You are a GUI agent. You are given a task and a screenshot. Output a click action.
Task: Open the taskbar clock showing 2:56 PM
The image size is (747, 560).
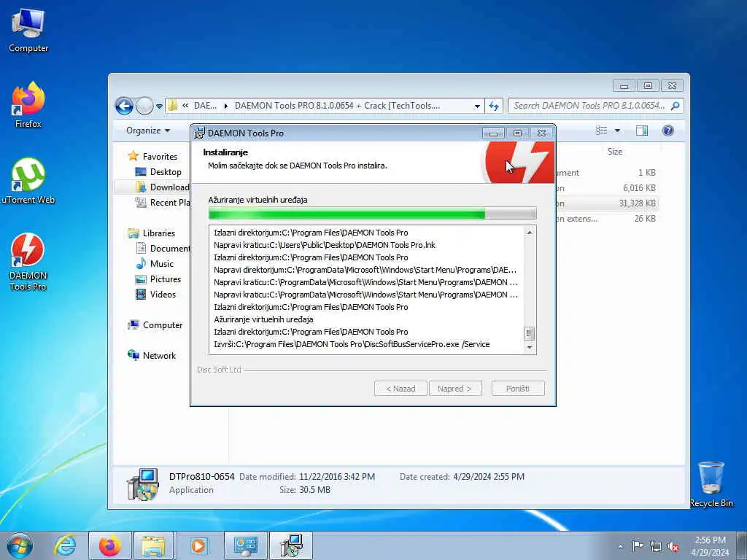tap(710, 545)
